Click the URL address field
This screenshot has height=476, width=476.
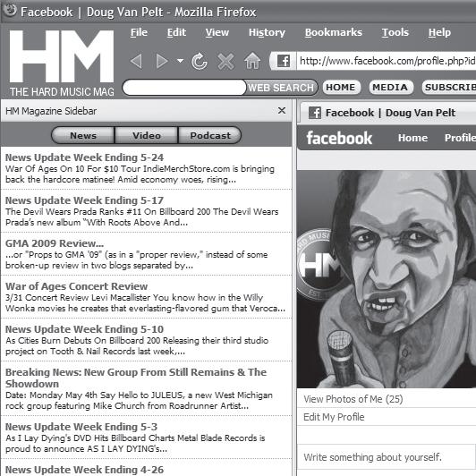387,61
